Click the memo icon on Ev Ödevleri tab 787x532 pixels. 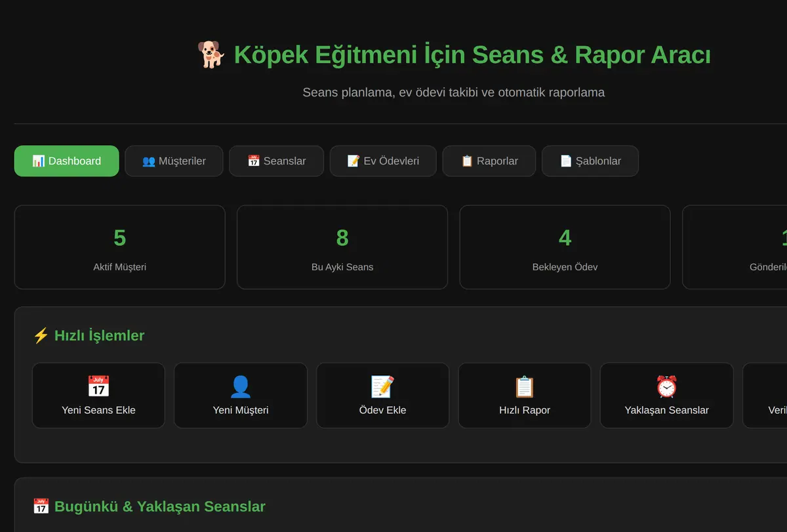[x=353, y=161]
